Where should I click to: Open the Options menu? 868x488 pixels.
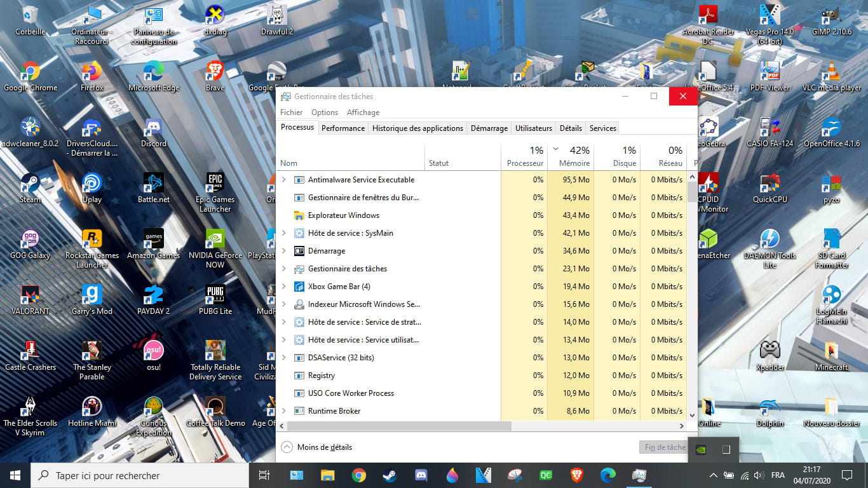coord(325,112)
